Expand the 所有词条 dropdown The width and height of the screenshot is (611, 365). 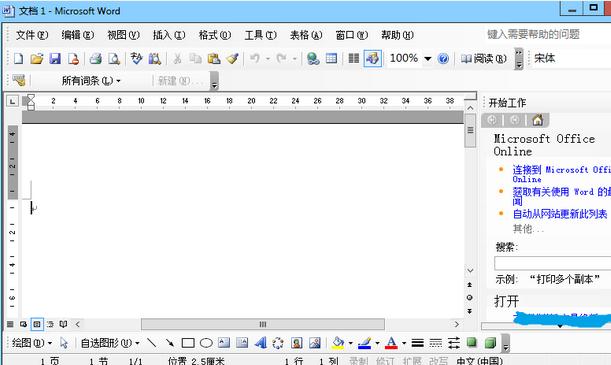click(x=118, y=81)
